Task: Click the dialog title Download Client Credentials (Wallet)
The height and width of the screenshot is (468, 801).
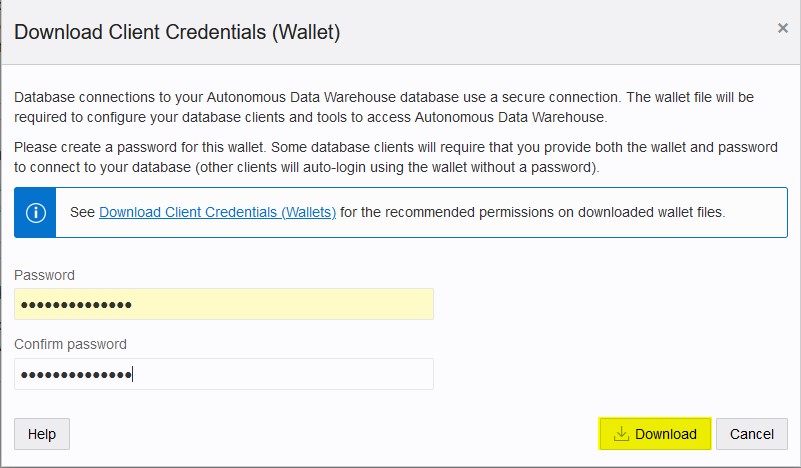Action: coord(177,32)
